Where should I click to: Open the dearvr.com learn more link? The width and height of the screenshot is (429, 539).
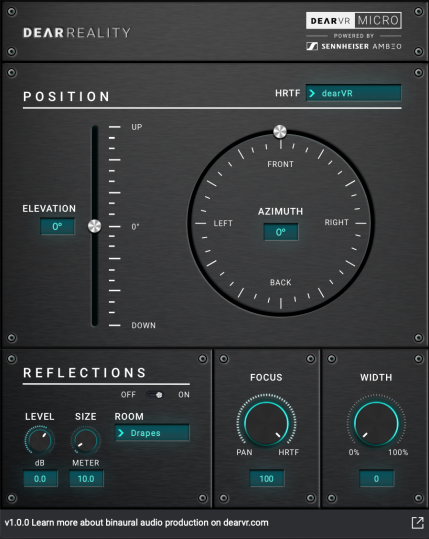pos(136,523)
